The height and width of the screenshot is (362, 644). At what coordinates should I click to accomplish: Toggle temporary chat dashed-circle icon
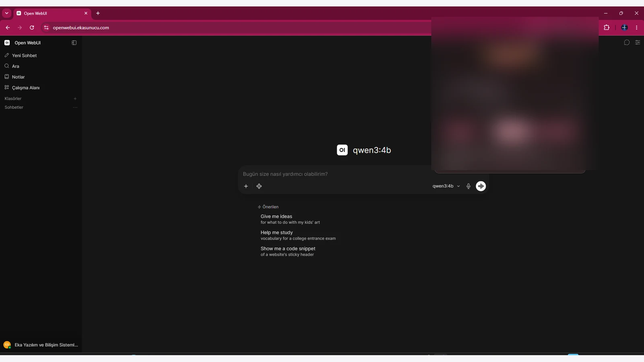[627, 43]
